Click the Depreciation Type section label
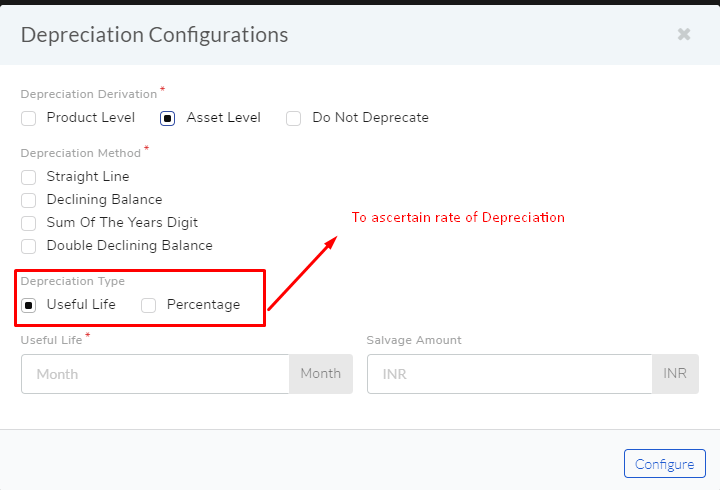This screenshot has width=720, height=490. click(x=73, y=281)
